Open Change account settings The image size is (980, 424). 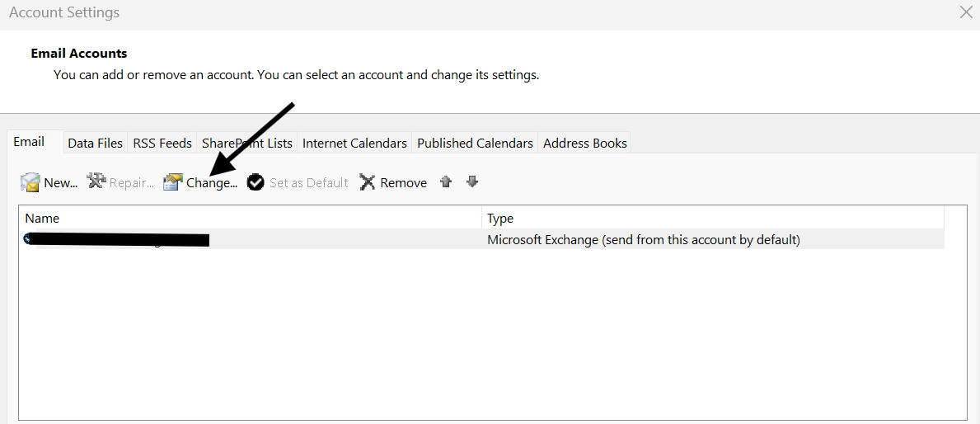201,182
